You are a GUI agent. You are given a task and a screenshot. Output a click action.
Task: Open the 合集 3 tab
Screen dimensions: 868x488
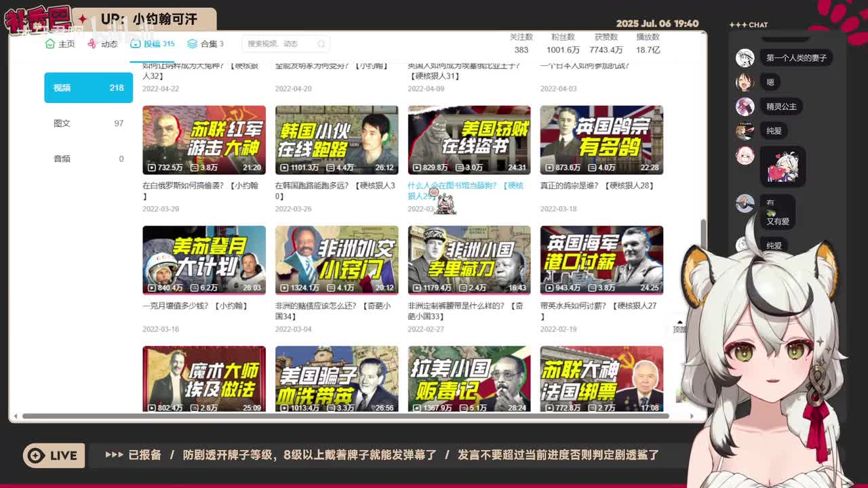coord(205,43)
